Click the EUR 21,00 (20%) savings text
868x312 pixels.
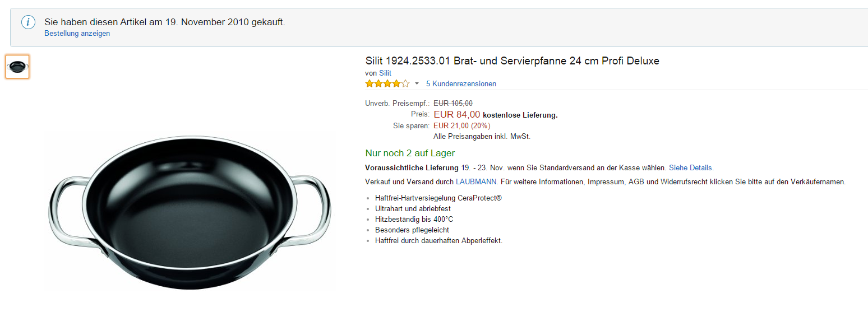point(461,126)
